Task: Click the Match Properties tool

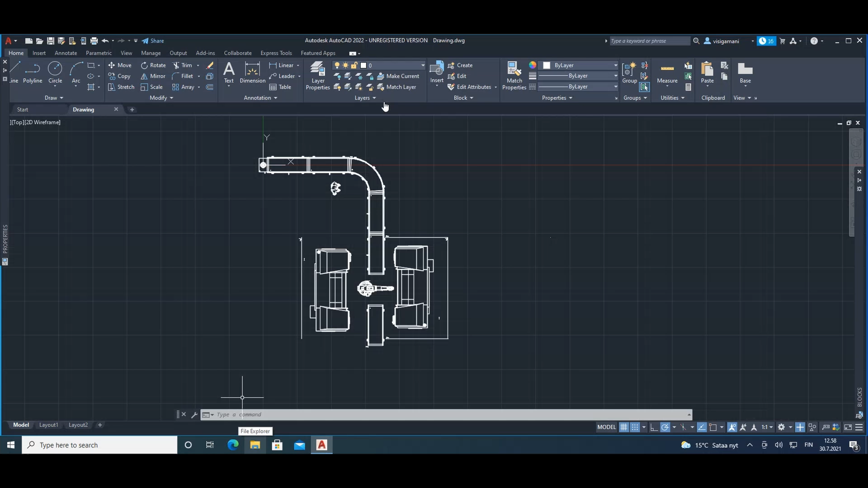Action: (514, 75)
